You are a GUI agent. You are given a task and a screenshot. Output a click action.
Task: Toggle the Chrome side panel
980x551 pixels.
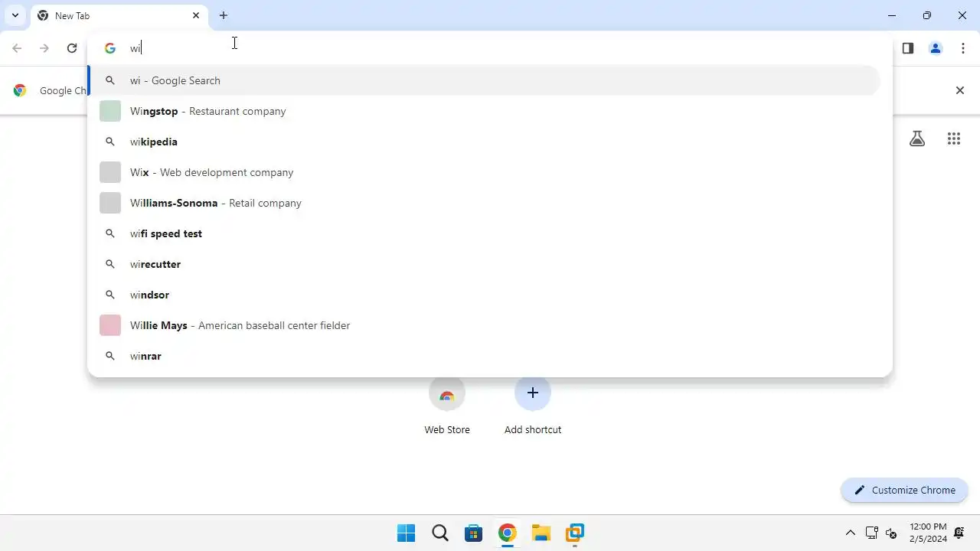(x=908, y=48)
